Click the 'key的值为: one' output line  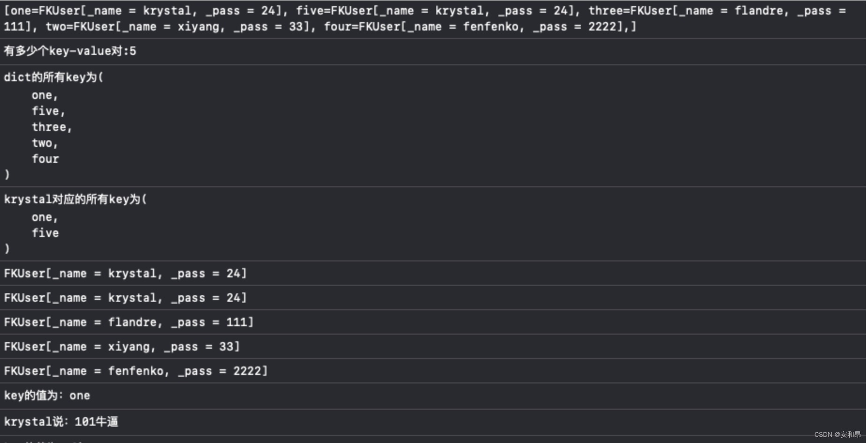click(x=47, y=396)
